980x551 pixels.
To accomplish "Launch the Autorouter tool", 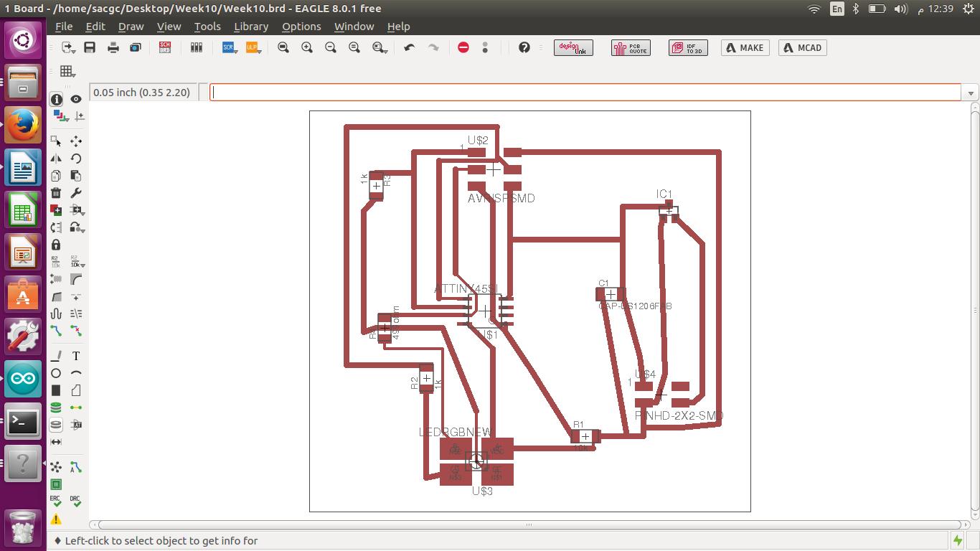I will point(76,467).
